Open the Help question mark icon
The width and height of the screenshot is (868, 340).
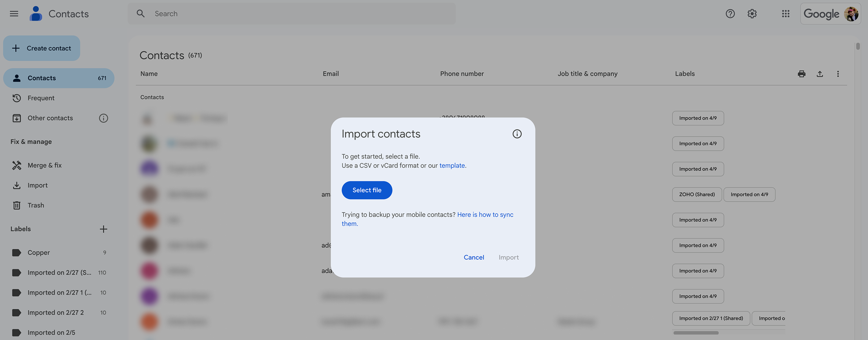click(730, 14)
